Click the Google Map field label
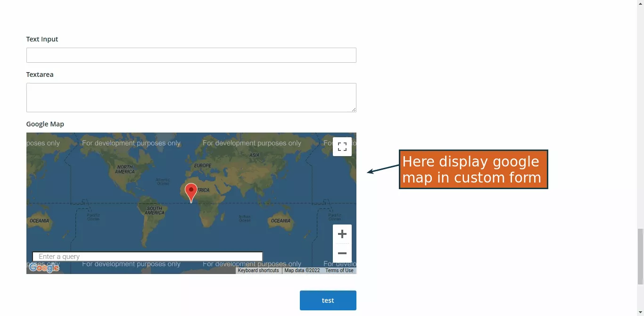The height and width of the screenshot is (316, 644). coord(45,124)
